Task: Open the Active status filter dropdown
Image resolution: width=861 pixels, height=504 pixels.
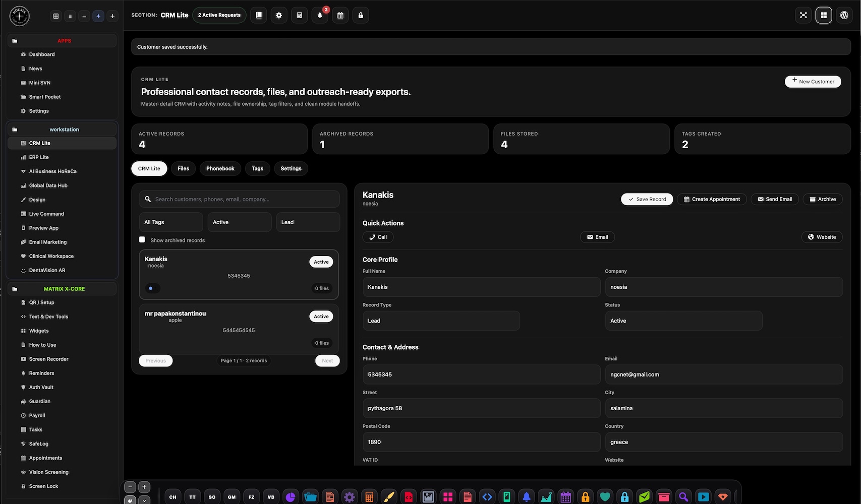Action: point(240,222)
